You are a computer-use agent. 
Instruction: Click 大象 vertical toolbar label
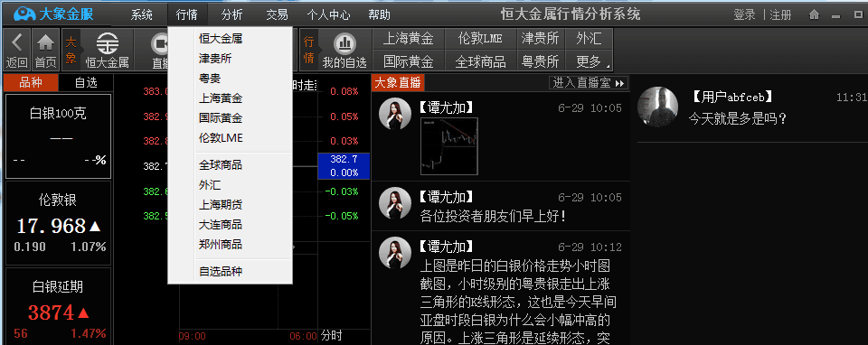click(x=71, y=50)
